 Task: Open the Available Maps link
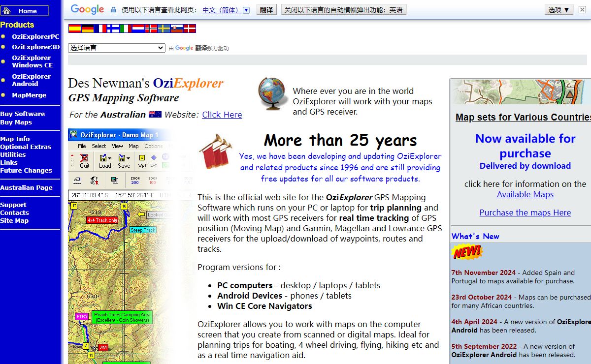point(525,194)
